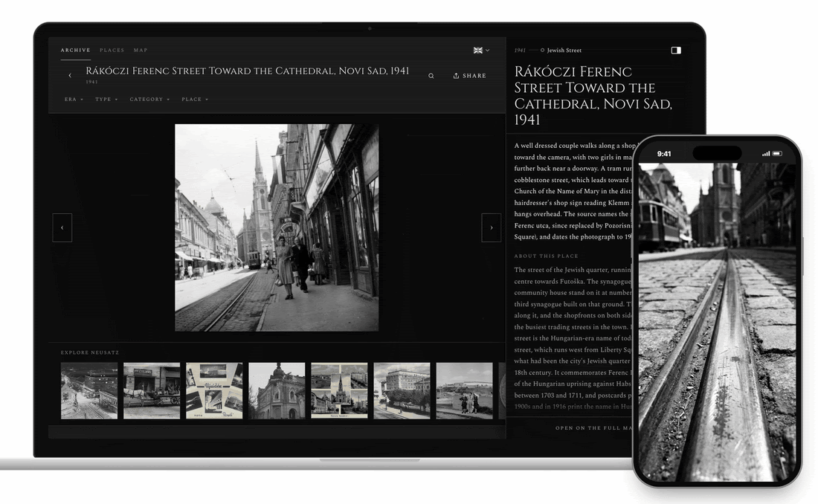The width and height of the screenshot is (818, 504).
Task: Click the main street photograph
Action: (x=277, y=227)
